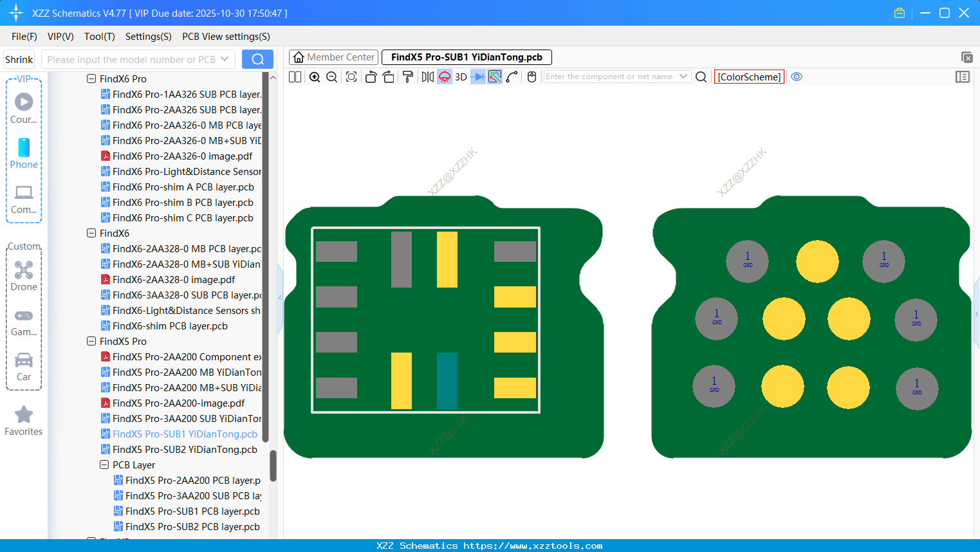Click the mouse settings icon

pos(532,77)
